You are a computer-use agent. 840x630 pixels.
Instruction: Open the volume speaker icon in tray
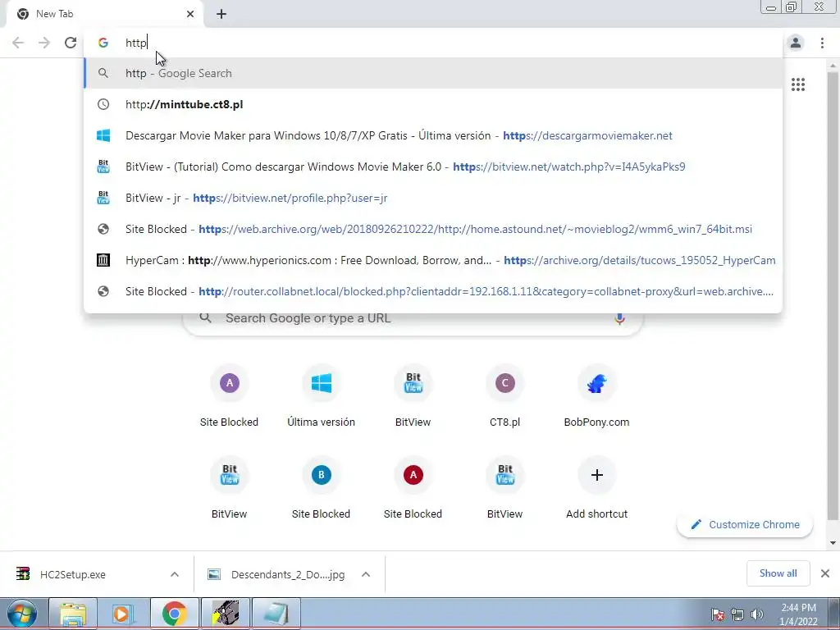point(757,614)
